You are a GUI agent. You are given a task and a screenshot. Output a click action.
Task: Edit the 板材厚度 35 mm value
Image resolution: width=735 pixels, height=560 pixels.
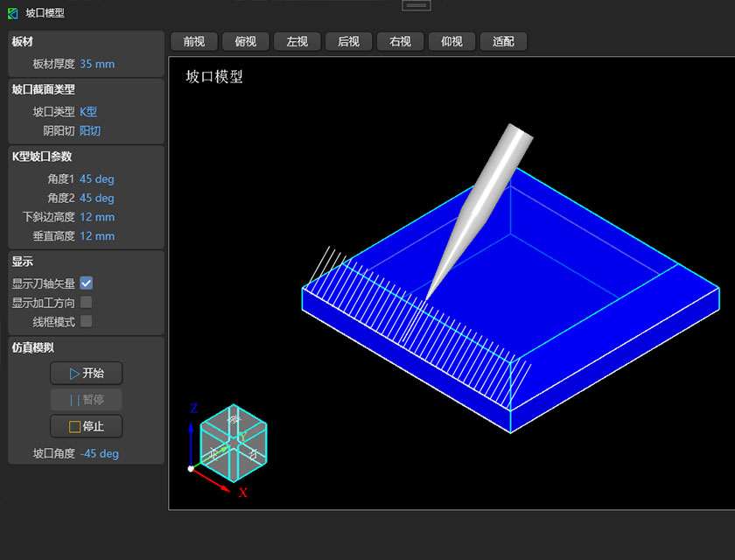[97, 64]
